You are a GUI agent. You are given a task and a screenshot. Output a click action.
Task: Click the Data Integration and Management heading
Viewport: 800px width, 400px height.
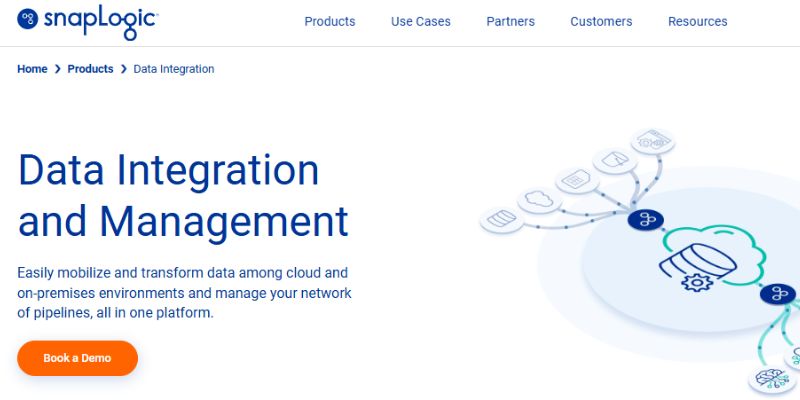[x=183, y=196]
